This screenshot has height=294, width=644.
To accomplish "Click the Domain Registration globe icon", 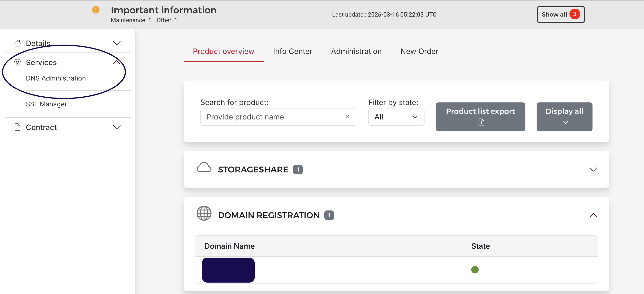I will 204,213.
